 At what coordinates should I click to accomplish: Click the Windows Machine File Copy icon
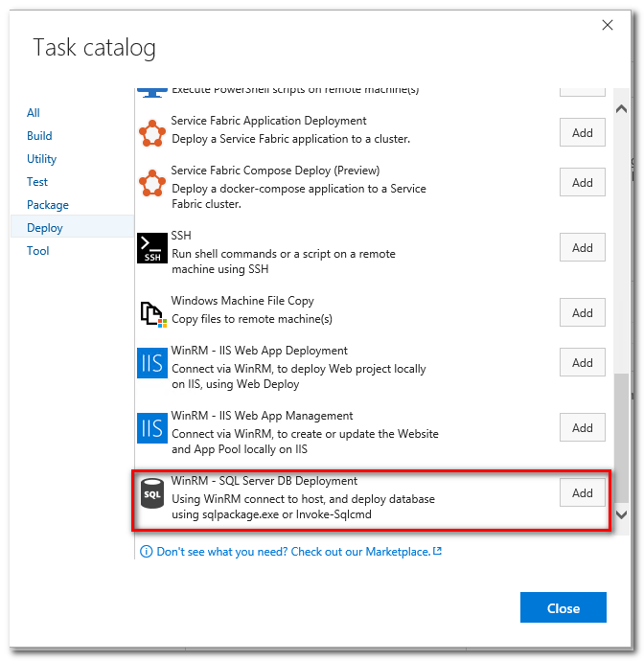click(x=152, y=314)
